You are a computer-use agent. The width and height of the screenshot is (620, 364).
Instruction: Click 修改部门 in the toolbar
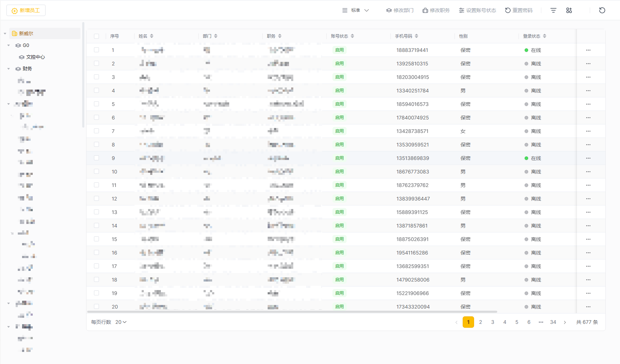coord(400,10)
